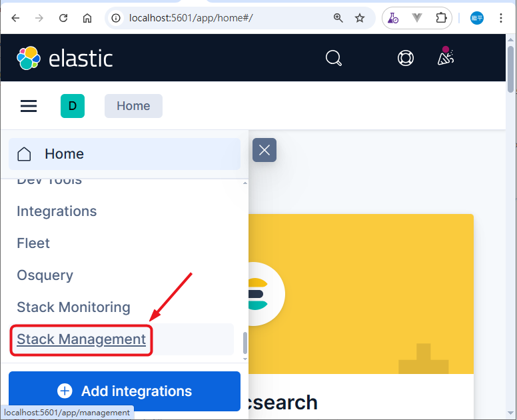Image resolution: width=517 pixels, height=420 pixels.
Task: Click the localhost:5601 address bar URL
Action: coord(191,18)
